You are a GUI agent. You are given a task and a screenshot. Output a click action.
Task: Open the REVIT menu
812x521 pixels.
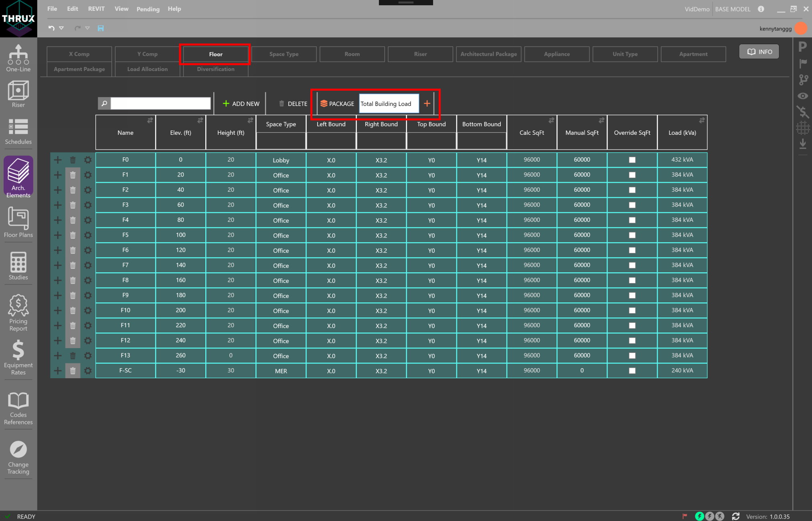[96, 9]
